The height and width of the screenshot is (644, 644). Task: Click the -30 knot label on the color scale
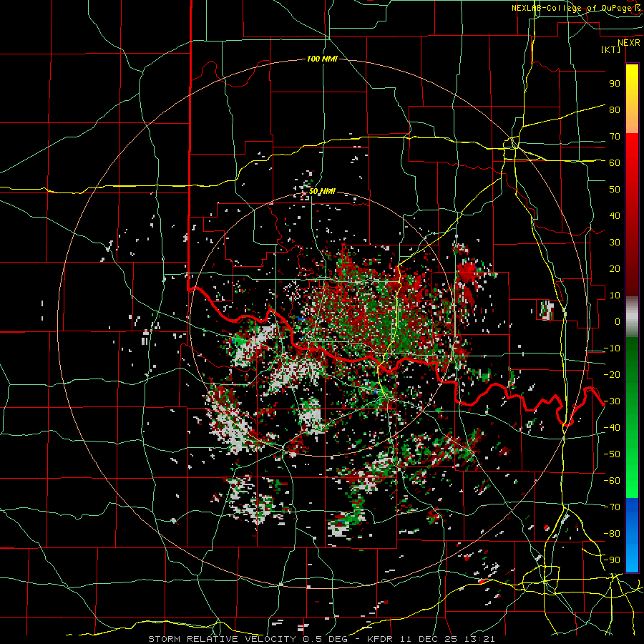(x=612, y=401)
